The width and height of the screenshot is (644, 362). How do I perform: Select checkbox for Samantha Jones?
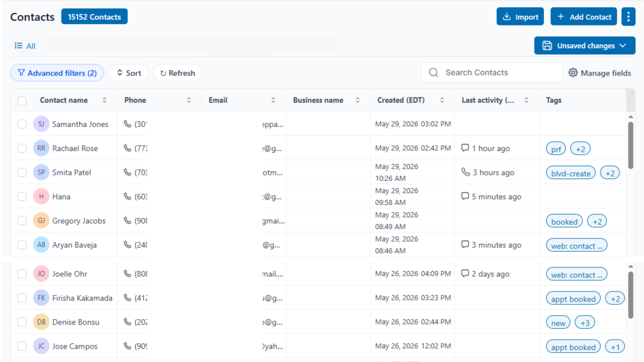[22, 124]
